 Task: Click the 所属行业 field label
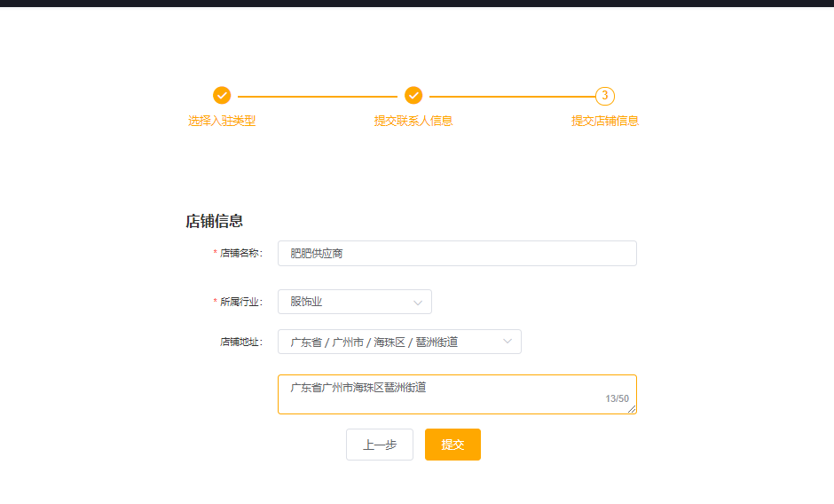pyautogui.click(x=240, y=302)
